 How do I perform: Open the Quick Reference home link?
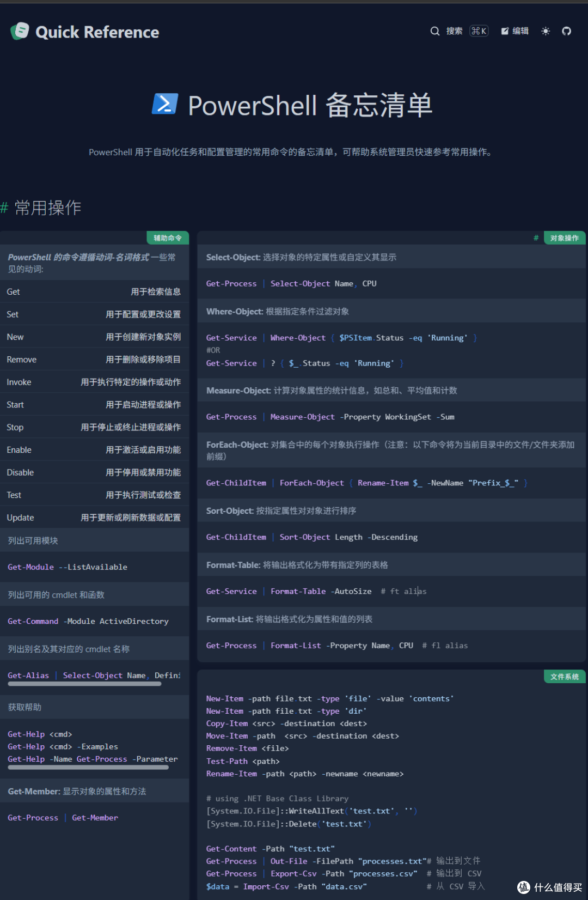click(x=85, y=32)
